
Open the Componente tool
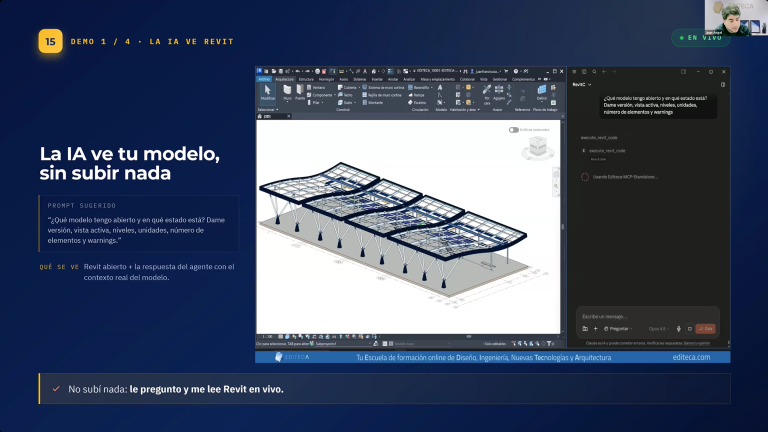pos(319,95)
